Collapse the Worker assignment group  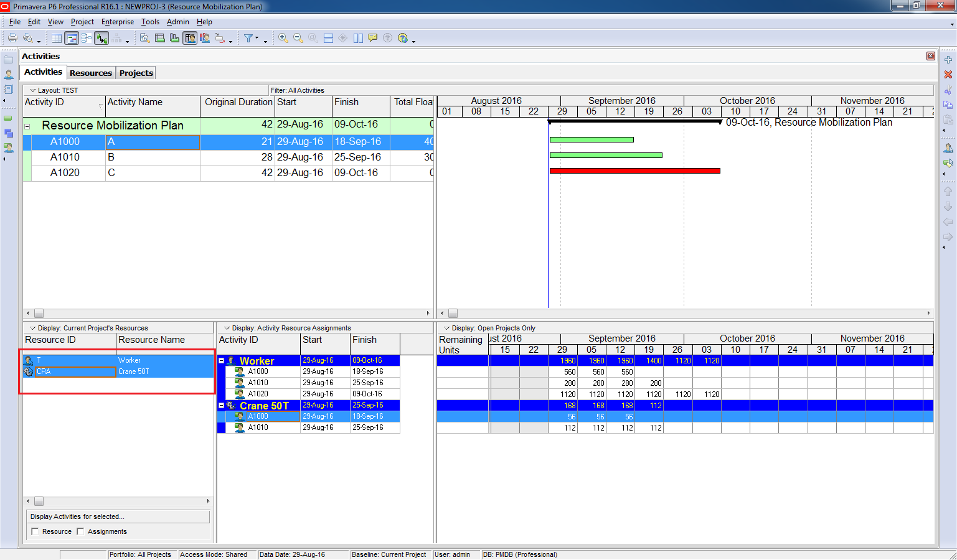tap(221, 361)
